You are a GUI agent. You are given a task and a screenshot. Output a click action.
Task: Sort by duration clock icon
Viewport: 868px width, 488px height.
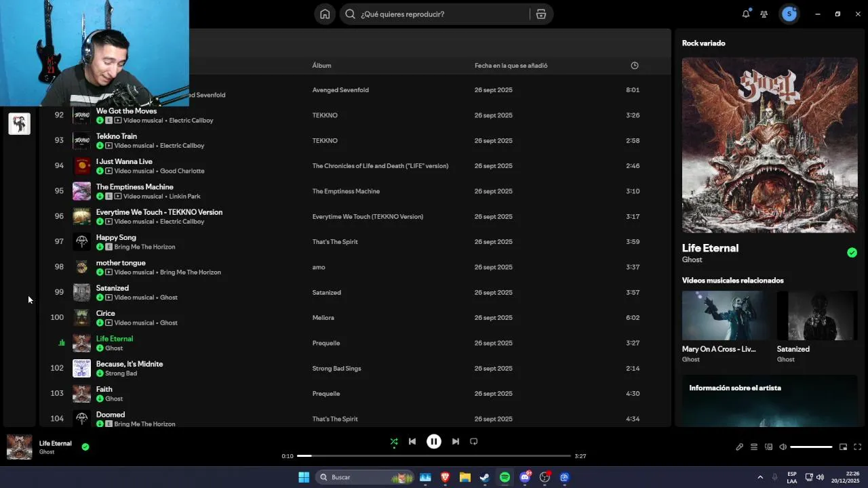[635, 66]
